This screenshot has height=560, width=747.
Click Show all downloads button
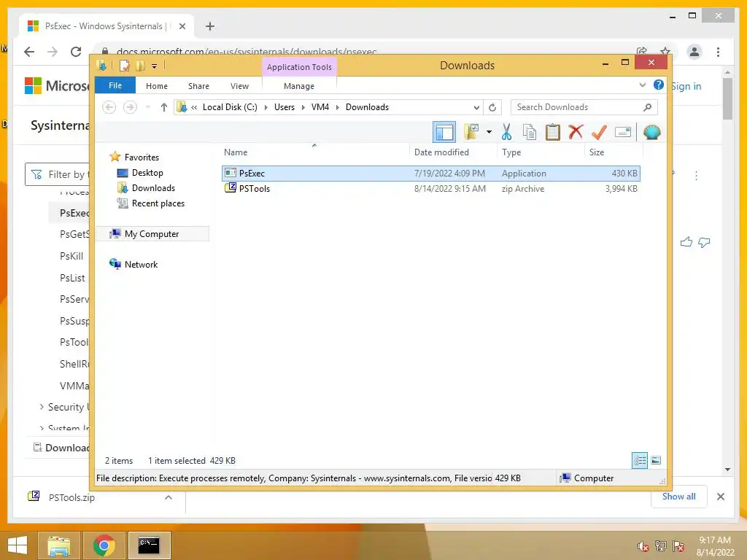[x=679, y=497]
